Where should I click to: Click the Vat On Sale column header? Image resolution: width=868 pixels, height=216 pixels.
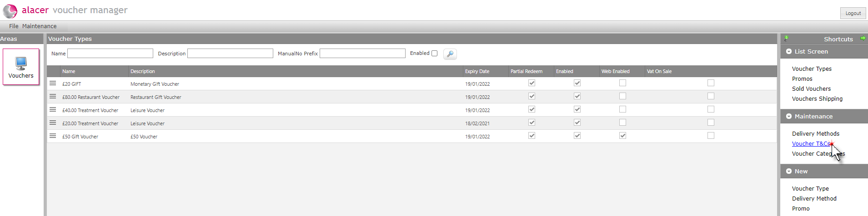(x=659, y=71)
